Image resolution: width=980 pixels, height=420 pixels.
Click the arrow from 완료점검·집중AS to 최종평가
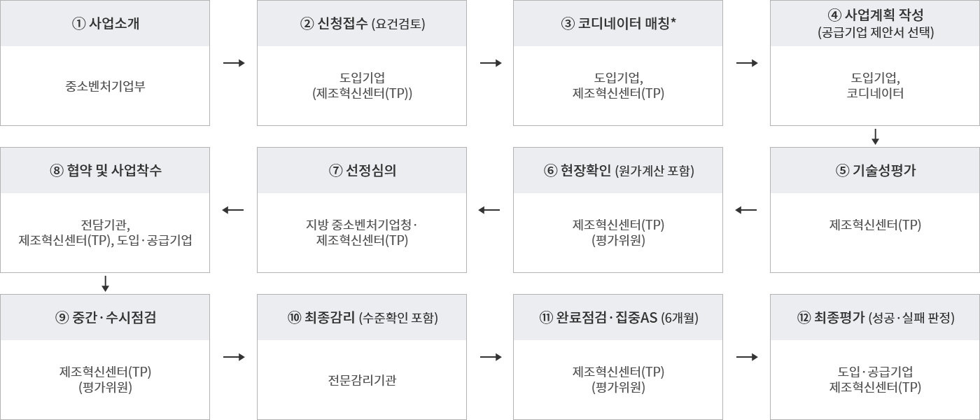pyautogui.click(x=747, y=357)
